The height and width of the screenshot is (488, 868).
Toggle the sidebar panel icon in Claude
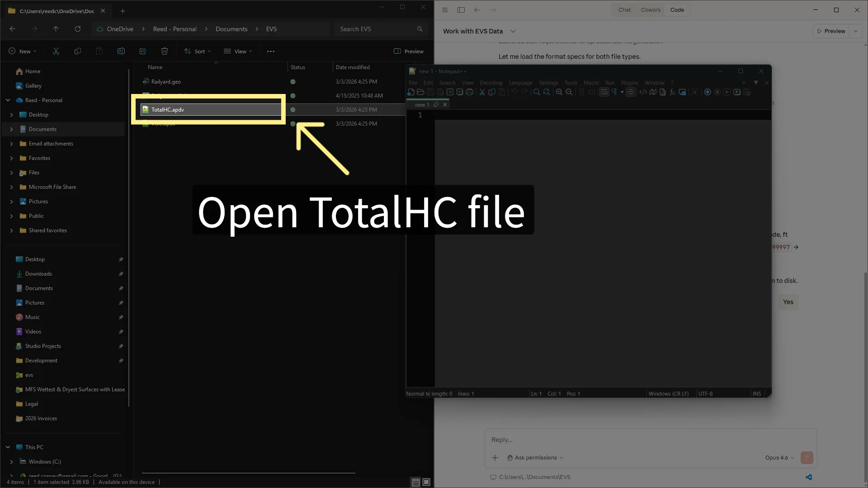click(x=461, y=10)
